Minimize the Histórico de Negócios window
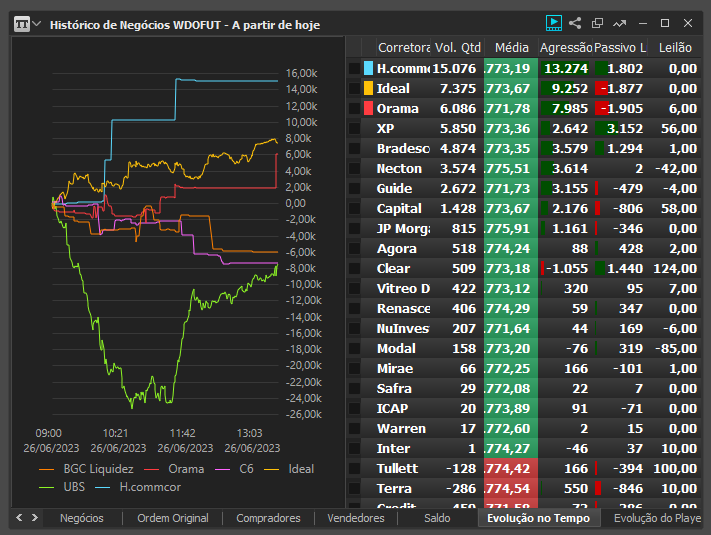The width and height of the screenshot is (711, 535). pos(643,23)
